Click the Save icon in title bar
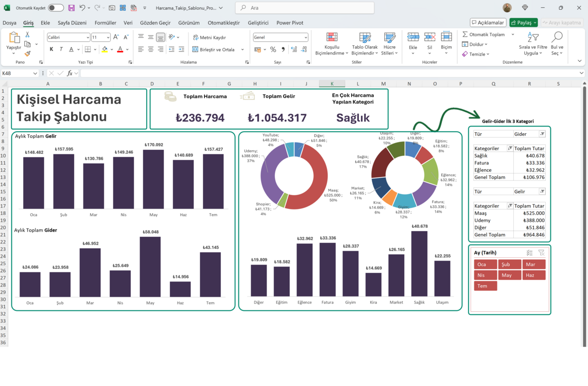The image size is (588, 386). click(71, 8)
